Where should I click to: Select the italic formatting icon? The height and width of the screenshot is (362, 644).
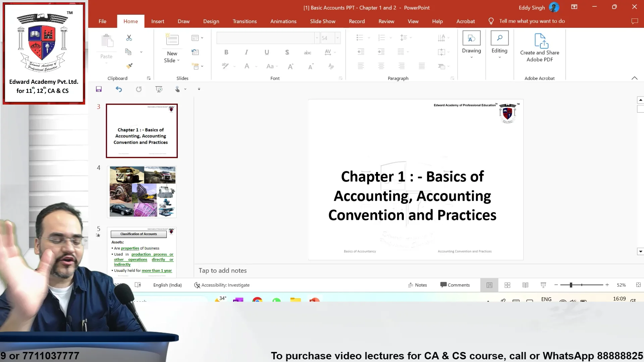(x=246, y=52)
